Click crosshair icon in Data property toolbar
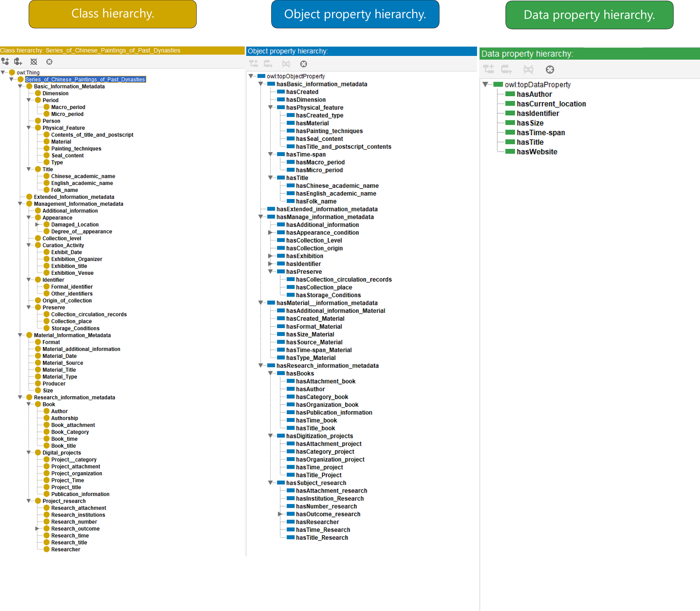Viewport: 700px width, 611px height. tap(550, 69)
